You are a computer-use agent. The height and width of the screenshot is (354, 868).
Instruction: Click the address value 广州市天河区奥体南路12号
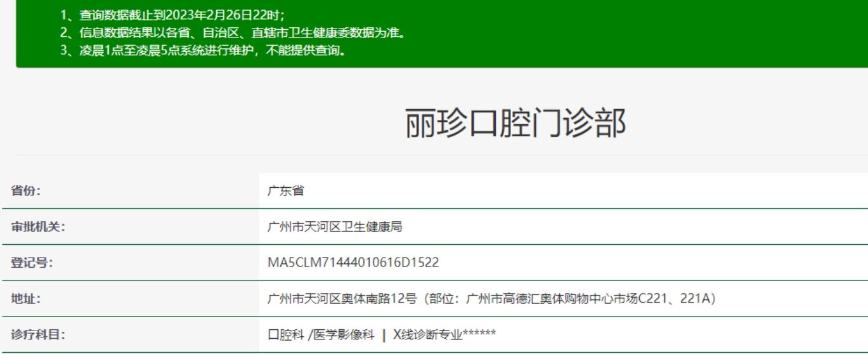[x=492, y=298]
